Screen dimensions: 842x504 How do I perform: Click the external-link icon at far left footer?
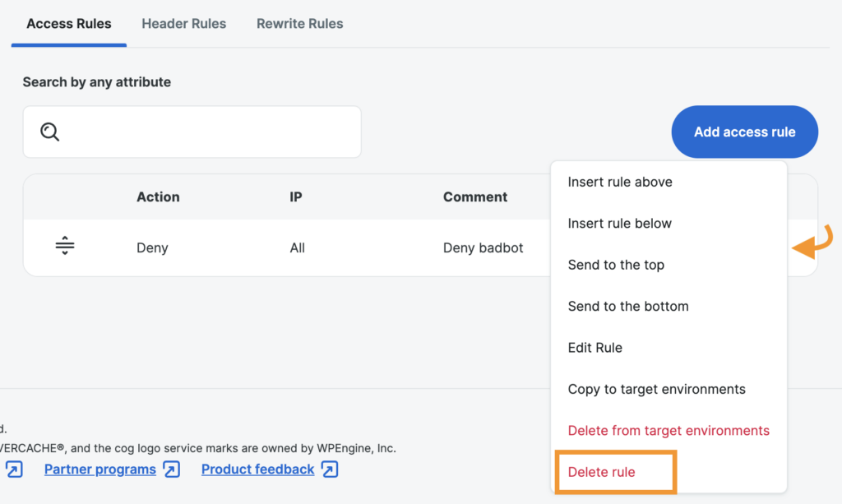[14, 469]
